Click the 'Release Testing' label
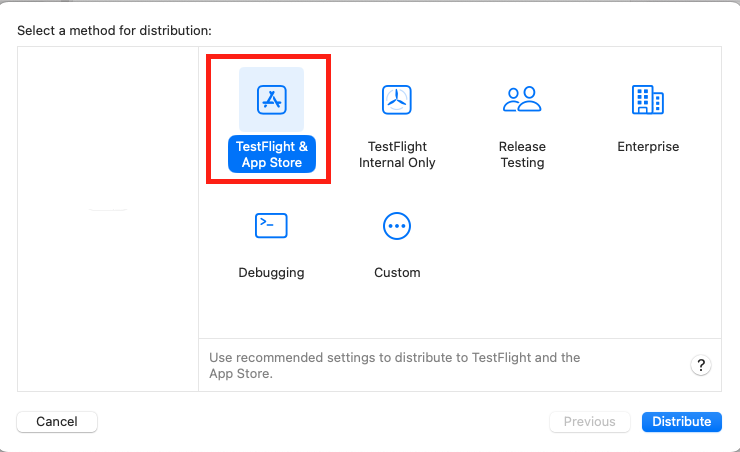 click(522, 154)
